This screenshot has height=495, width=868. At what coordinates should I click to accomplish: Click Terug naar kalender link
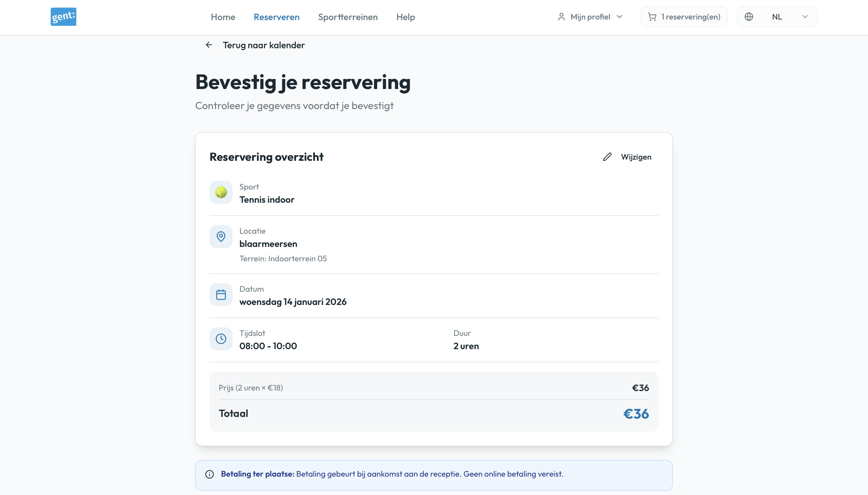(x=263, y=45)
